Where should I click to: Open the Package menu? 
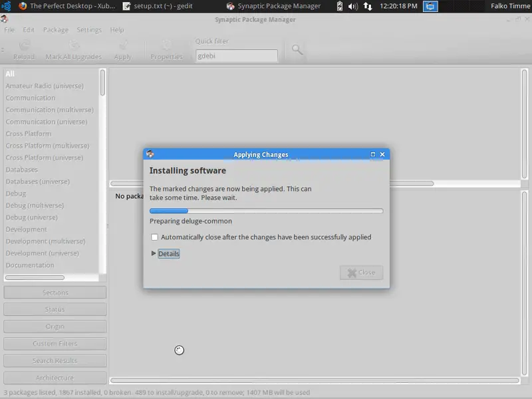(x=56, y=30)
